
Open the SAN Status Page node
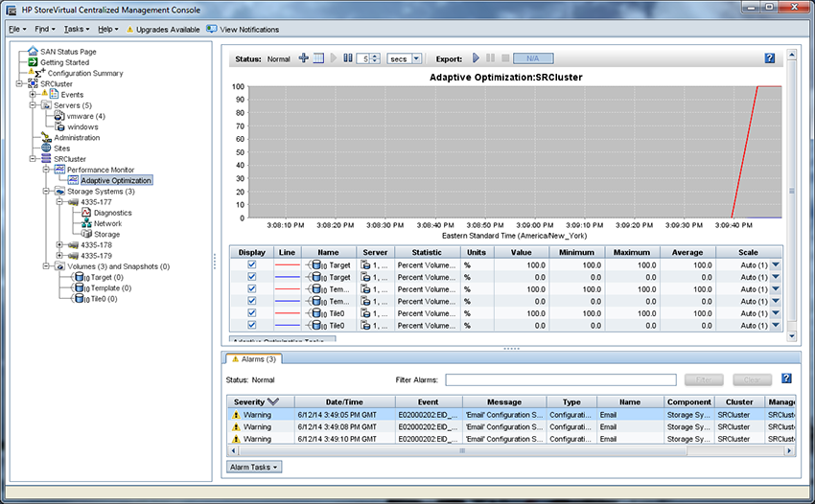[x=68, y=52]
